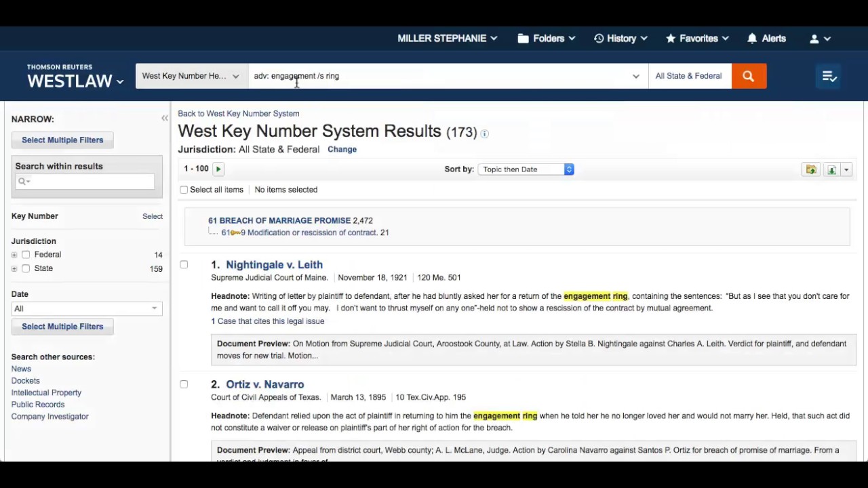Viewport: 868px width, 488px height.
Task: Open the History clock menu
Action: (620, 39)
